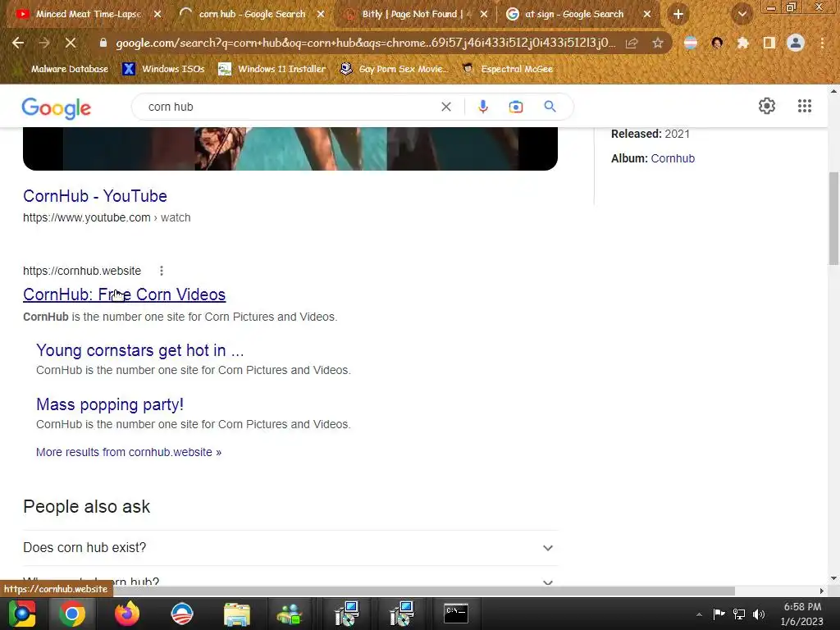Open three-dot options beside cornhub.website result
Screen dimensions: 840x630
(x=162, y=271)
